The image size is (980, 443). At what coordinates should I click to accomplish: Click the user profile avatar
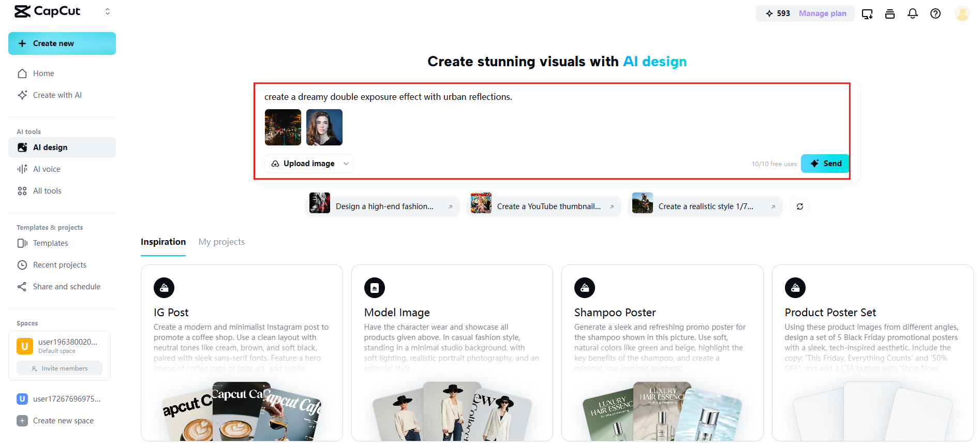click(962, 13)
